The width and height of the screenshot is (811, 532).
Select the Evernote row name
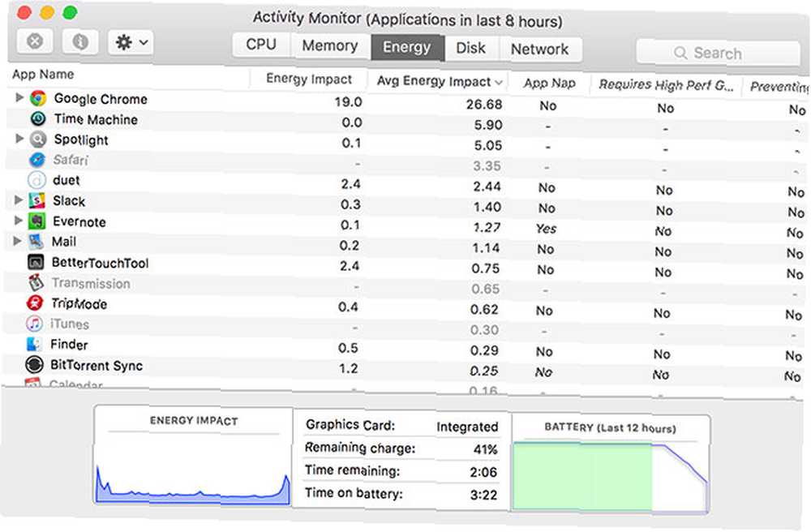tap(79, 221)
